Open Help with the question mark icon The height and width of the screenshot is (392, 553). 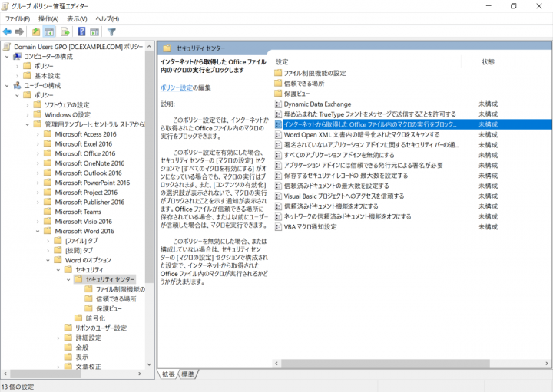pos(82,31)
